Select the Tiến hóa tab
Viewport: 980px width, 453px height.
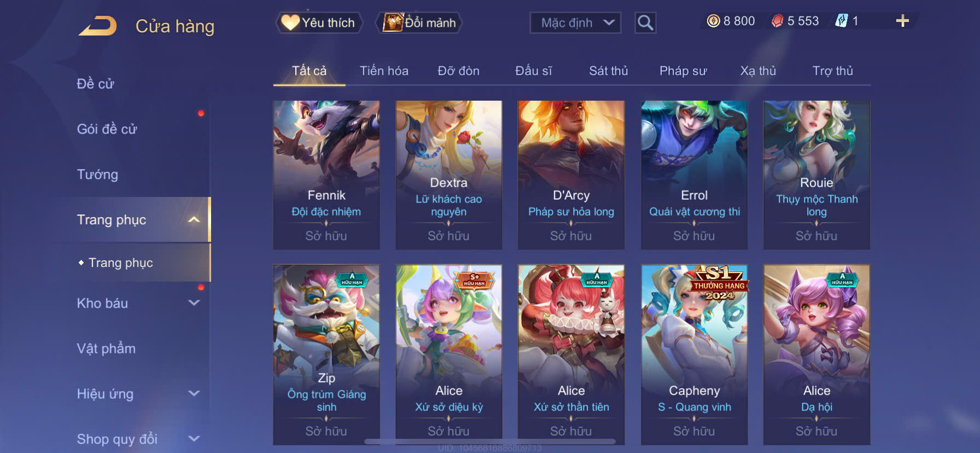[384, 71]
